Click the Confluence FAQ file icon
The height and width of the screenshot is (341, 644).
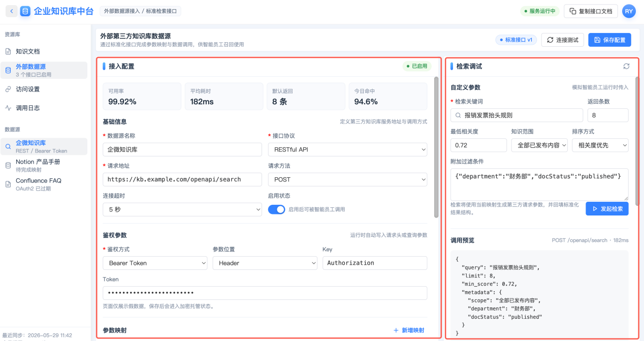pos(8,184)
